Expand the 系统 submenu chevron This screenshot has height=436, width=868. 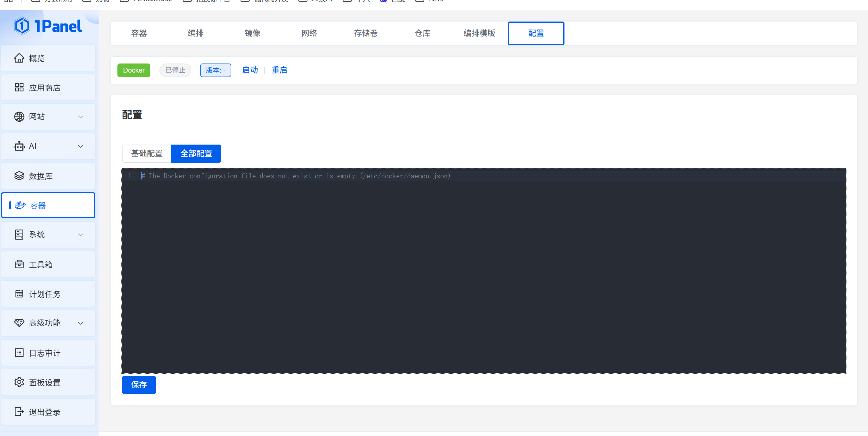point(81,235)
